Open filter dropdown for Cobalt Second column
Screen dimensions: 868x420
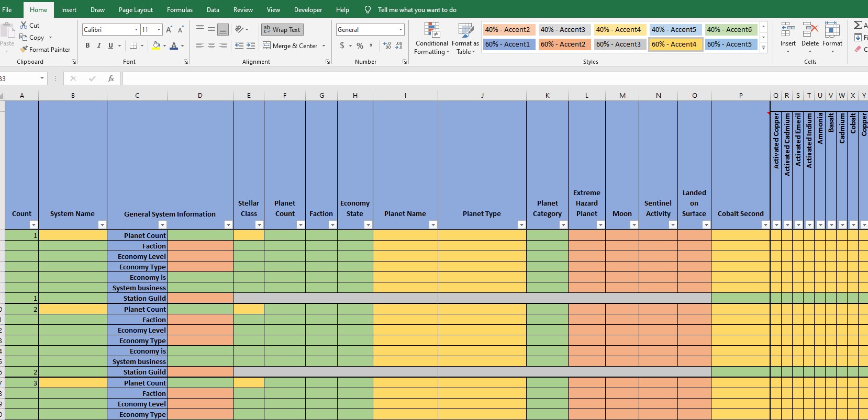pyautogui.click(x=765, y=224)
